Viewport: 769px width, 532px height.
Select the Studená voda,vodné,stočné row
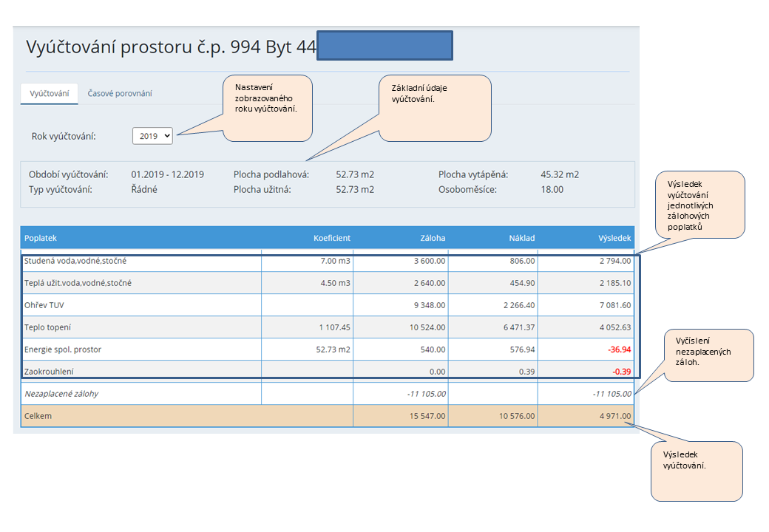click(81, 261)
